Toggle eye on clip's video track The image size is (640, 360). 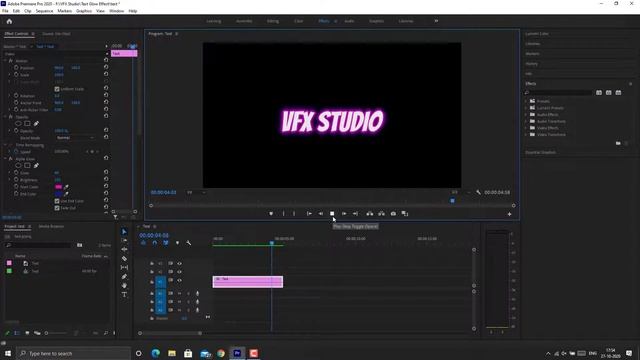point(179,280)
